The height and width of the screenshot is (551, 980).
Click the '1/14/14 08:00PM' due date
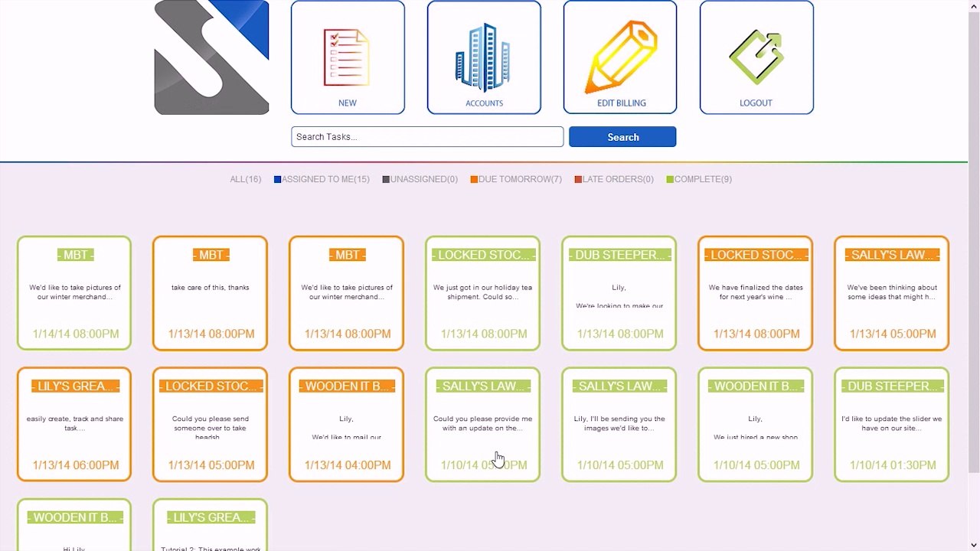76,334
